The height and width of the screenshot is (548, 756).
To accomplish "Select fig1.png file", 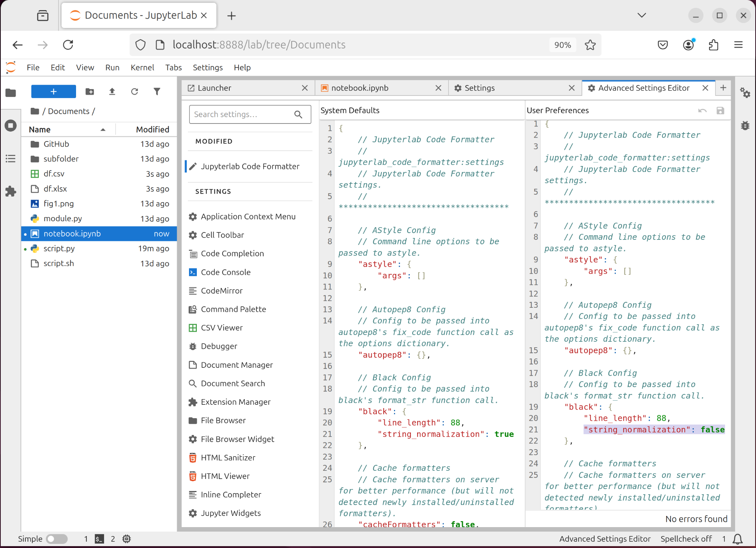I will [99, 204].
